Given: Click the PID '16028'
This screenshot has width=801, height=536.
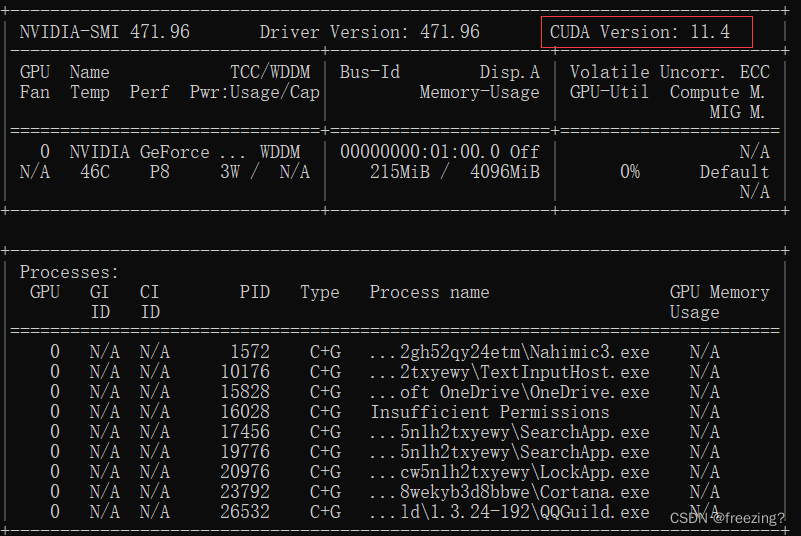Looking at the screenshot, I should pos(245,412).
